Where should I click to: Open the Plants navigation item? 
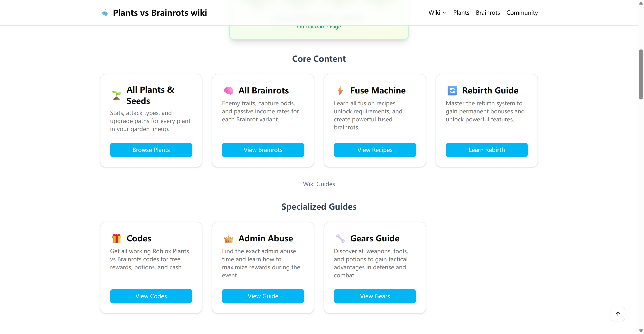click(x=461, y=13)
